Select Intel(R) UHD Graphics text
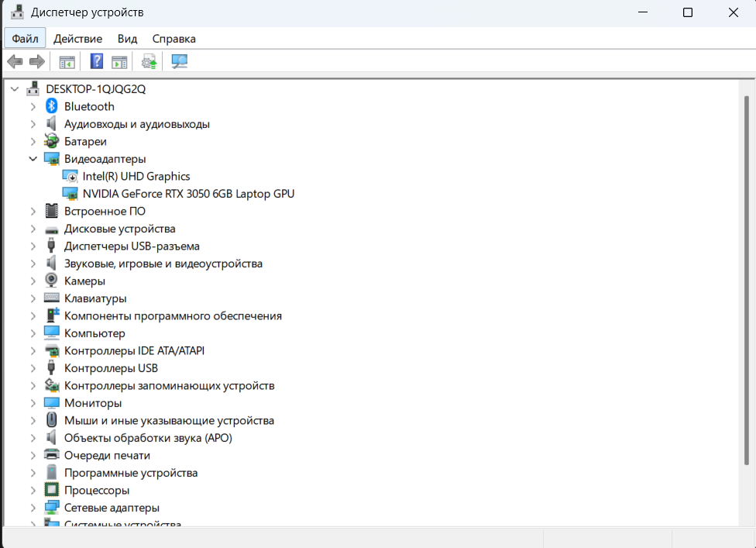756x548 pixels. pyautogui.click(x=136, y=177)
